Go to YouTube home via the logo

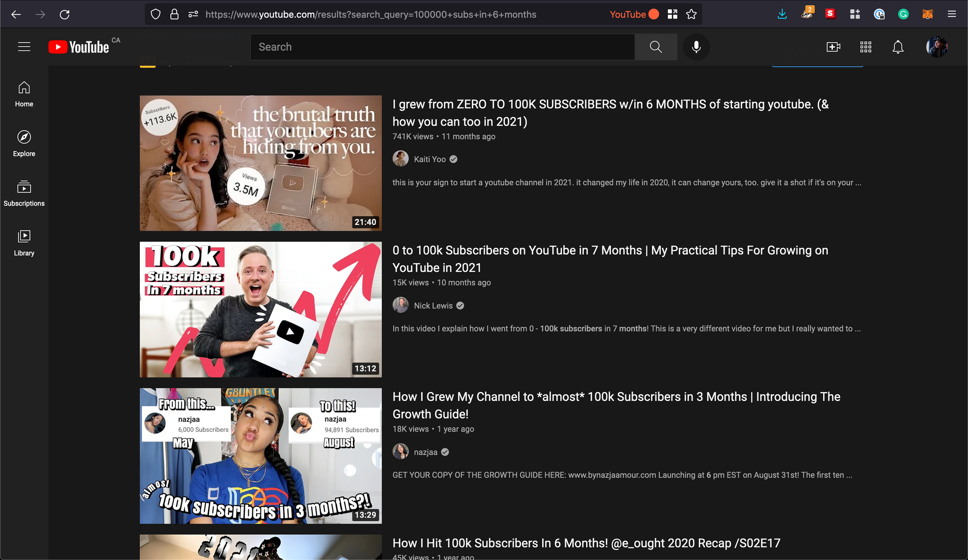79,47
